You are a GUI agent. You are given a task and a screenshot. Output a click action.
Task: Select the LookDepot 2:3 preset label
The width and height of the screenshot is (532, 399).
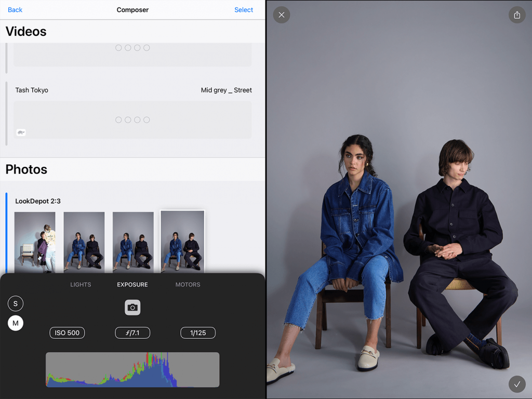point(37,201)
